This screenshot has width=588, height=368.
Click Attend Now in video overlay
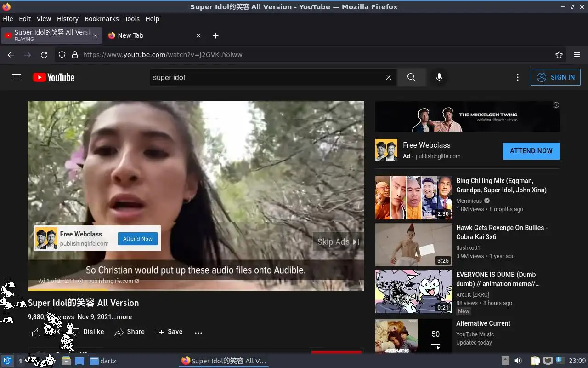[x=138, y=239]
